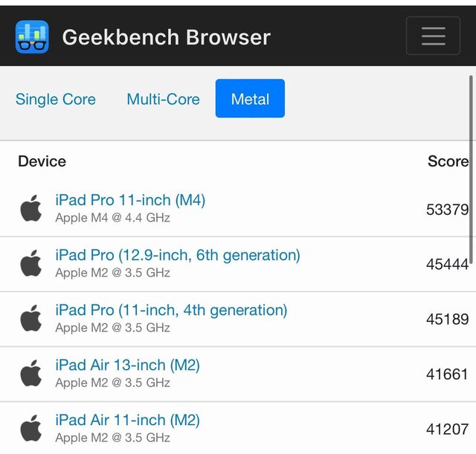Click the Geekbench Browser title
The height and width of the screenshot is (454, 476).
tap(166, 36)
